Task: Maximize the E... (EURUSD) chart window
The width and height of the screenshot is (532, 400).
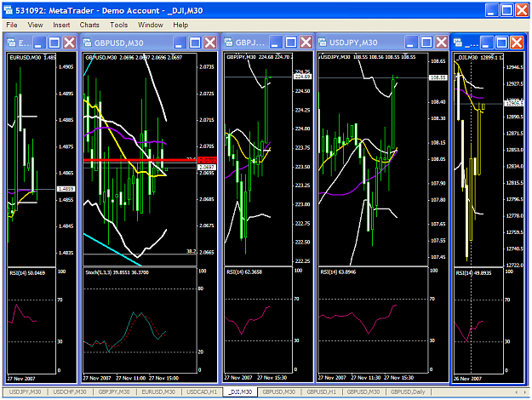Action: pos(54,43)
